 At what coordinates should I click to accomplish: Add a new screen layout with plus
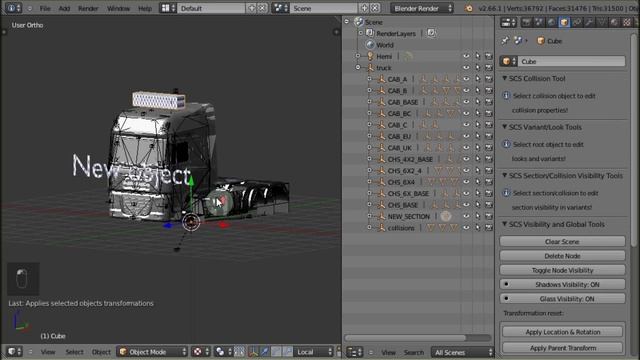click(x=251, y=8)
